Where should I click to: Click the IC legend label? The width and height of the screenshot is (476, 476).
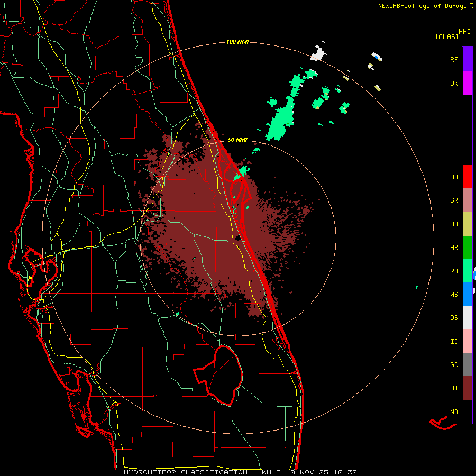(454, 341)
